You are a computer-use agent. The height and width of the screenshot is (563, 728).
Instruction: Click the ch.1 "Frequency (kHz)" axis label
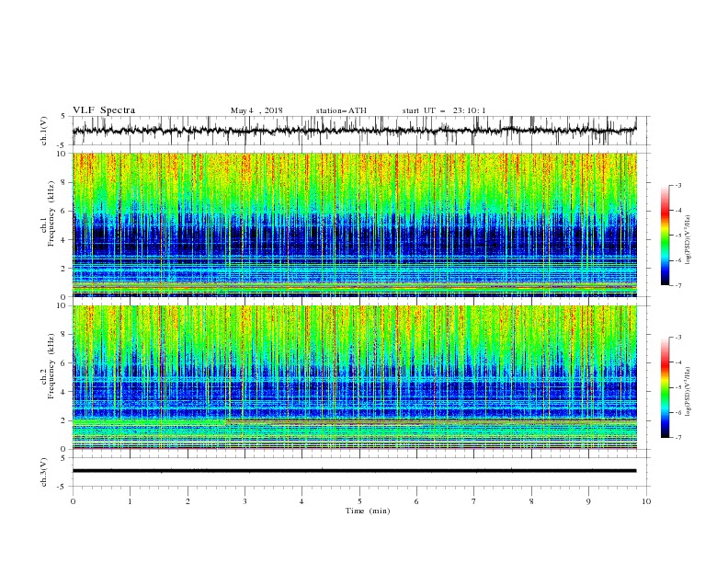pyautogui.click(x=51, y=213)
